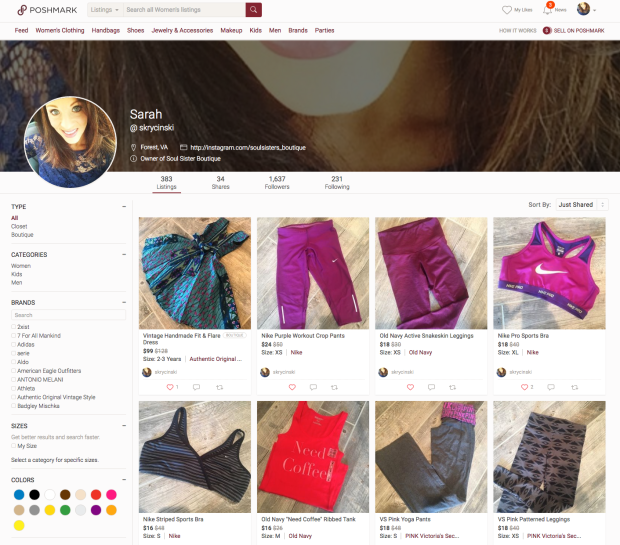620x545 pixels.
Task: Check the Adidas brand filter
Action: click(x=13, y=344)
